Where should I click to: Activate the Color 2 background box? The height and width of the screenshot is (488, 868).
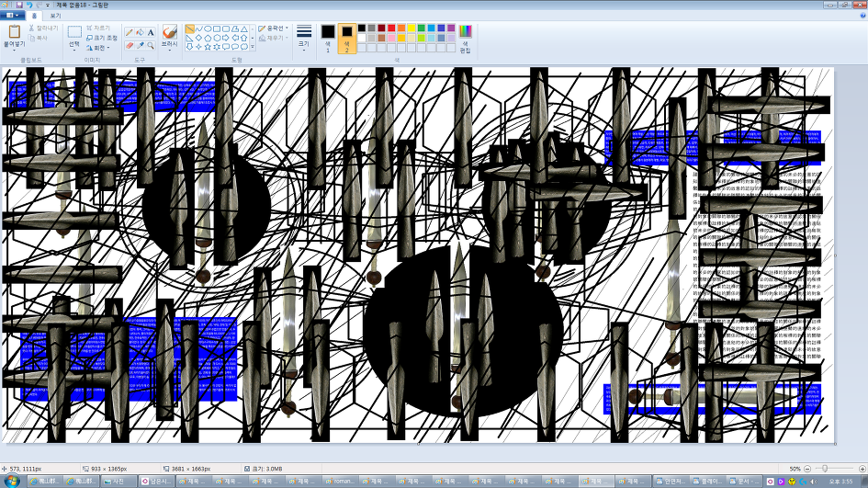pos(347,37)
